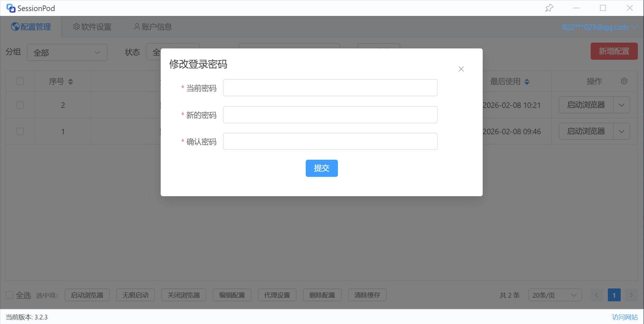Close the 修改登录密码 dialog
This screenshot has width=644, height=324.
(x=461, y=69)
